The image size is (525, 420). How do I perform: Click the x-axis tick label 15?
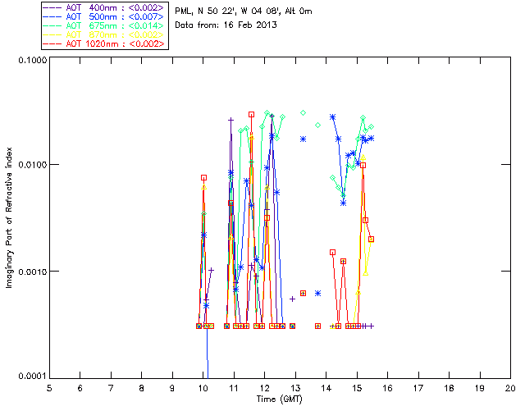point(357,388)
